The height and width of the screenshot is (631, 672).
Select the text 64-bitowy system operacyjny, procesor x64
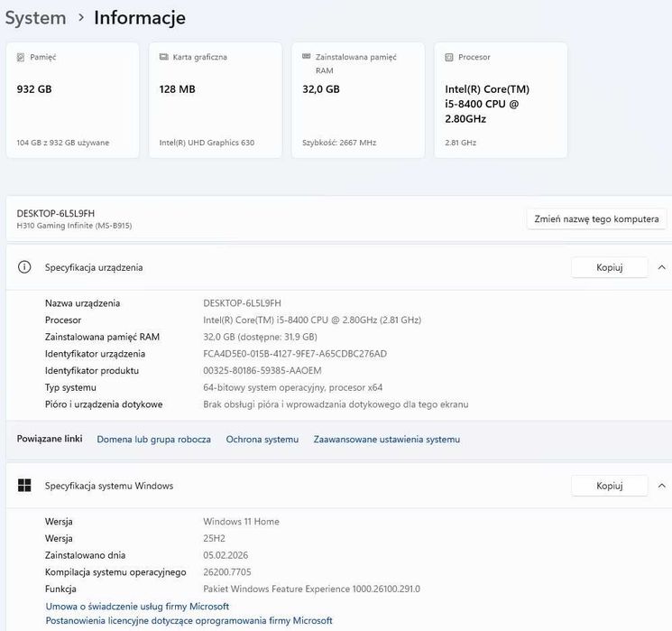[293, 387]
